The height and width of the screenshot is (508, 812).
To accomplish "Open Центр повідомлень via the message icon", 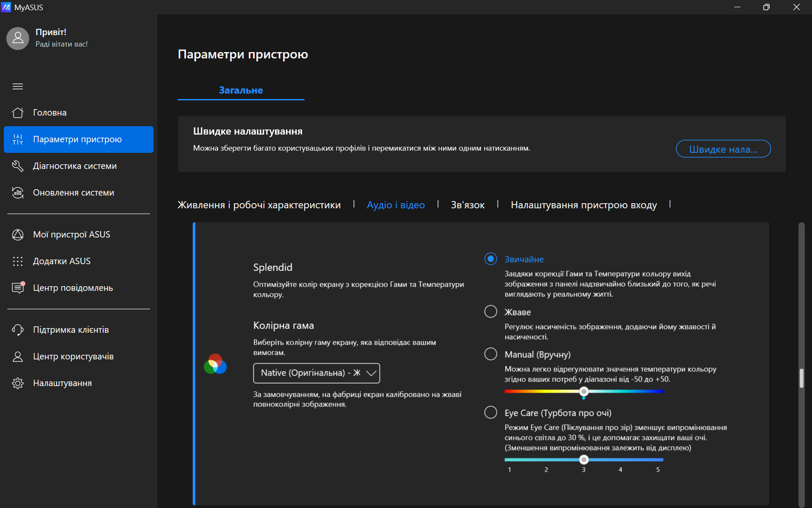I will (18, 288).
